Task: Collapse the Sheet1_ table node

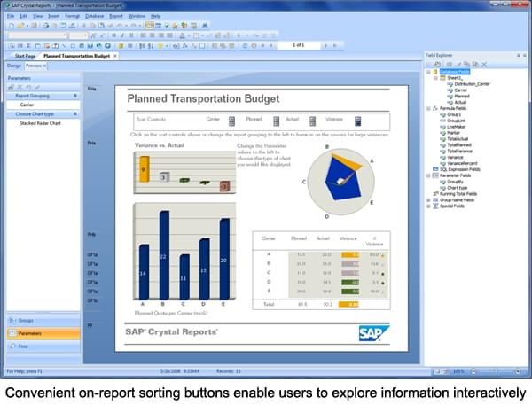Action: click(436, 78)
